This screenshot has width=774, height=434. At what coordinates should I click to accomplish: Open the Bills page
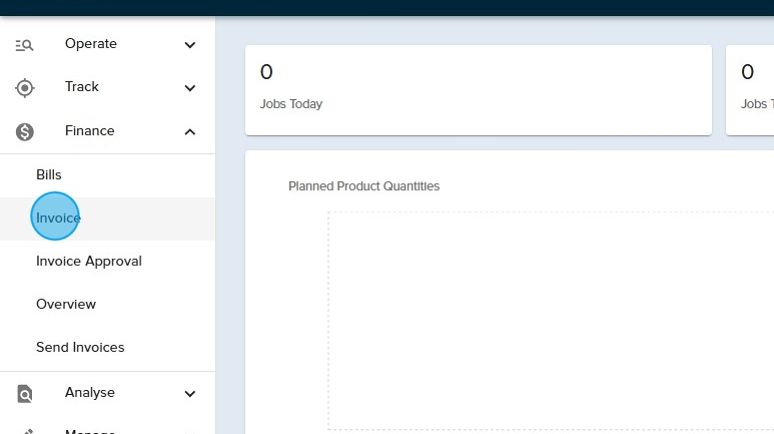point(49,175)
